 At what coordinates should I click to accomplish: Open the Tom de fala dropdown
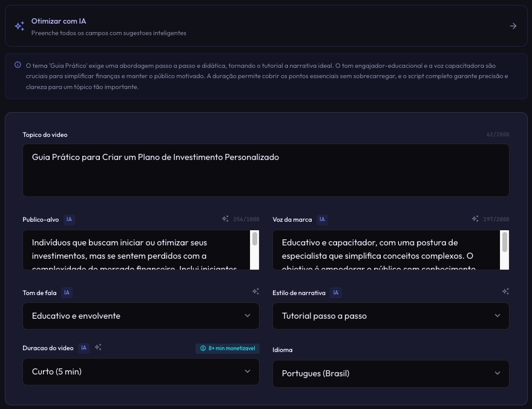coord(141,316)
